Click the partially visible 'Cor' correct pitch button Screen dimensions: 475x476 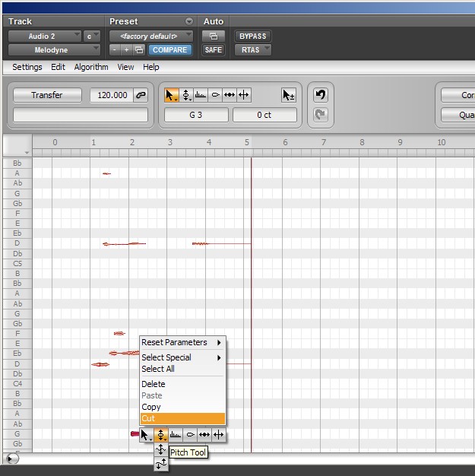458,95
